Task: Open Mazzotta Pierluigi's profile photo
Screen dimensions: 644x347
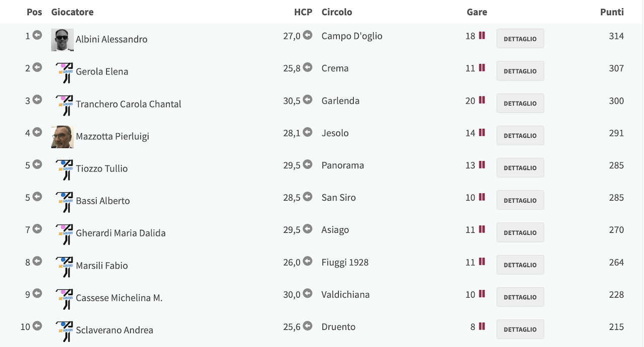Action: (x=62, y=137)
